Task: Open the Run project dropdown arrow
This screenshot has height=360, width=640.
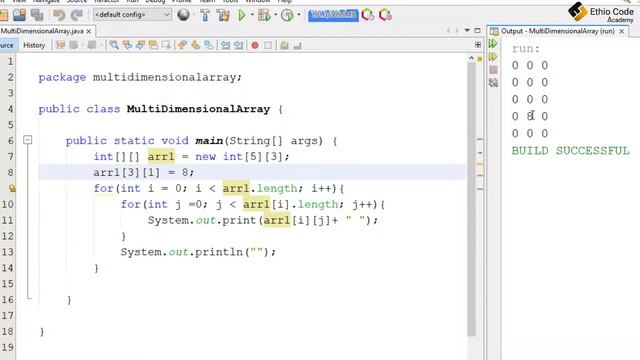Action: (252, 15)
